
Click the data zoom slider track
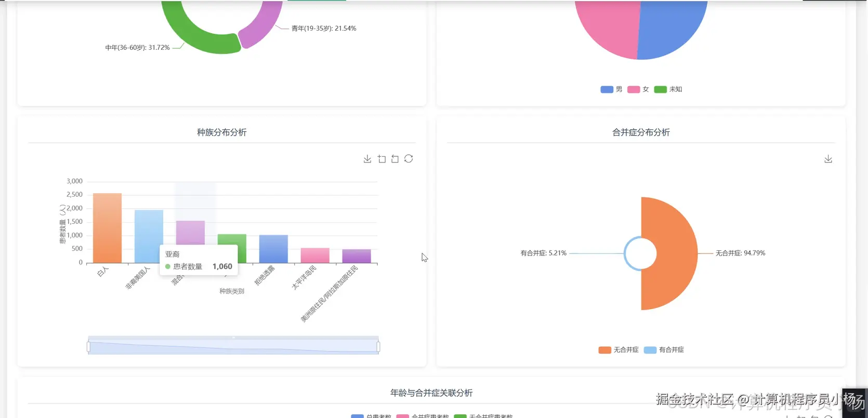pyautogui.click(x=233, y=346)
